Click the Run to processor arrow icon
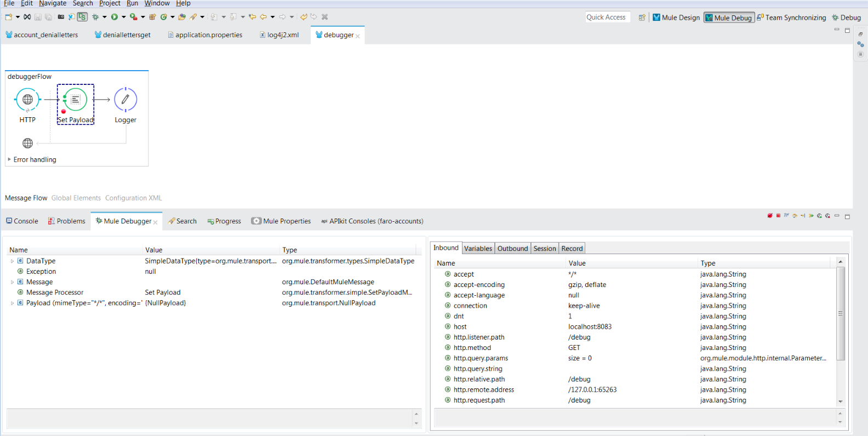The height and width of the screenshot is (436, 868). 803,216
